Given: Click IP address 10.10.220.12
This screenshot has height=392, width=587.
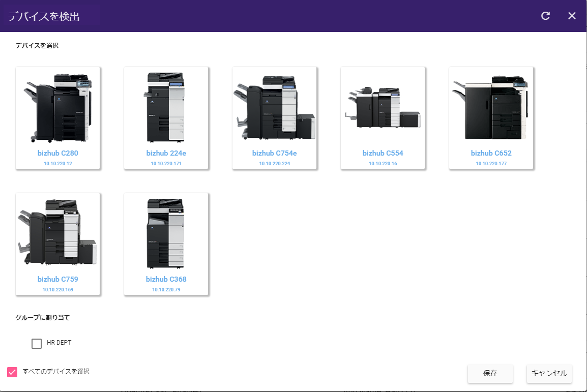Looking at the screenshot, I should [57, 163].
